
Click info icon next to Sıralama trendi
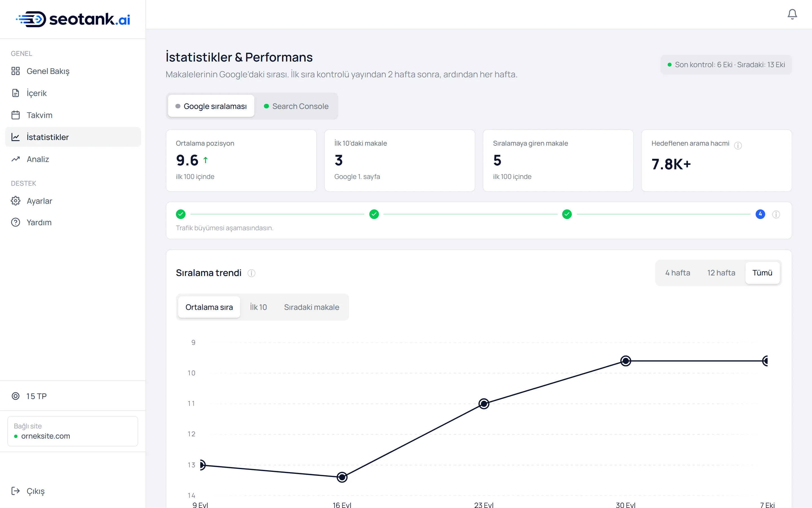click(x=251, y=273)
